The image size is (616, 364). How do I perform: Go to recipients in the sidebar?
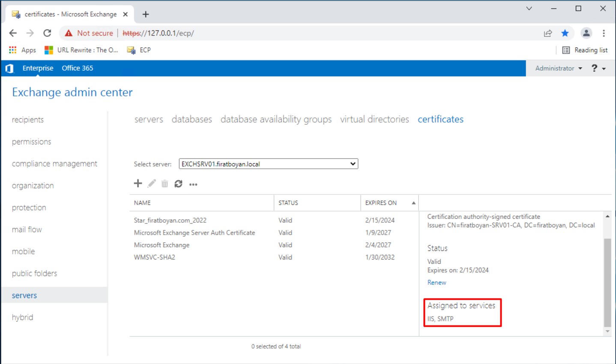point(28,120)
